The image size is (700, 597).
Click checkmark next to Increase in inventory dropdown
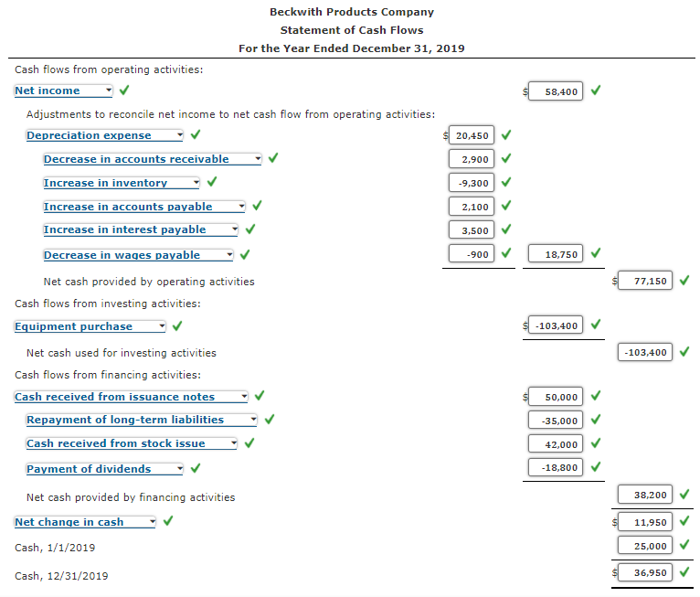tap(212, 181)
